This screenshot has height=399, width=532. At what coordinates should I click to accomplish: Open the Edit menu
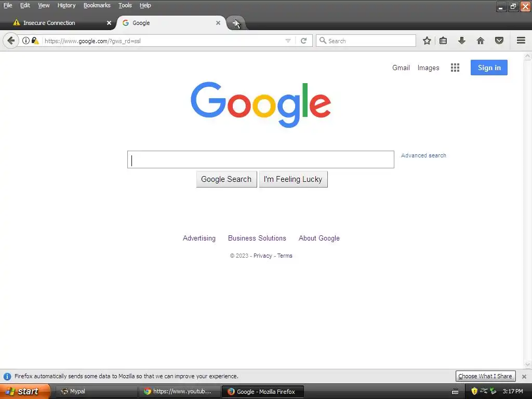pos(25,5)
